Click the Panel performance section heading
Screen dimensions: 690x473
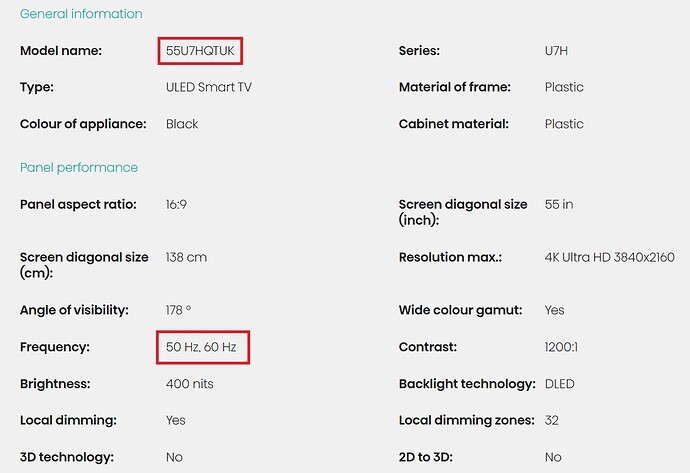click(79, 168)
